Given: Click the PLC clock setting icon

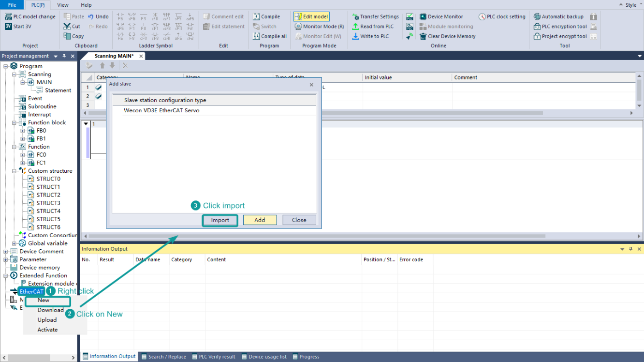Looking at the screenshot, I should click(482, 16).
